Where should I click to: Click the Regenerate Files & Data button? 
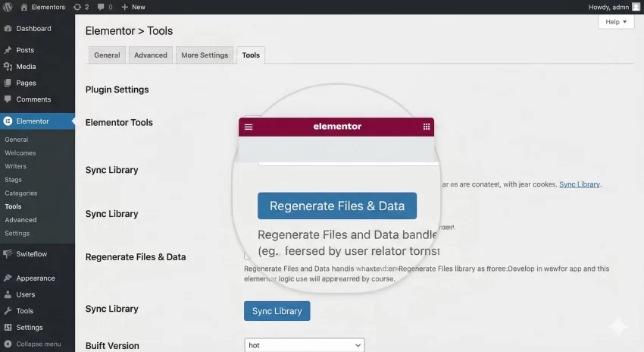tap(337, 206)
